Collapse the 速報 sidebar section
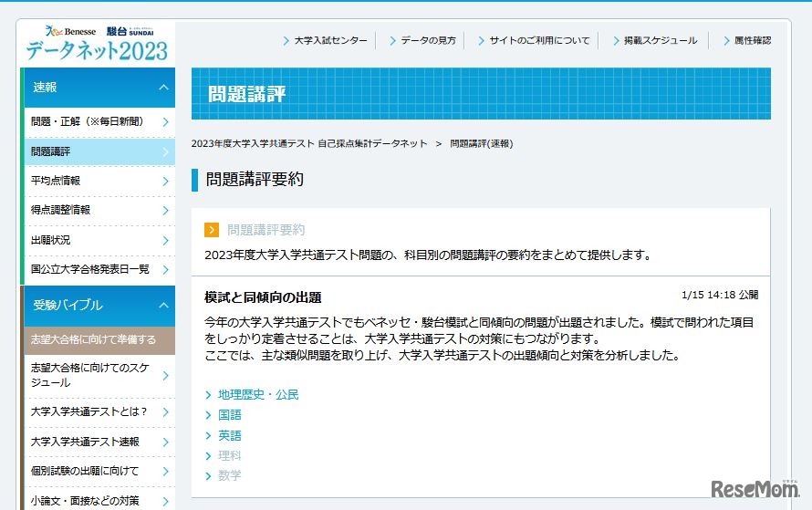This screenshot has width=812, height=510. point(100,88)
